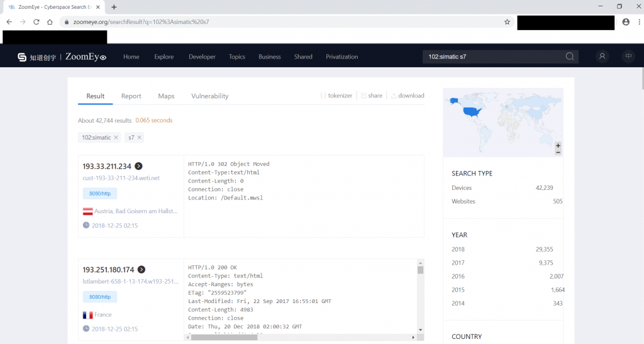Open the Shared nav item

coord(303,57)
